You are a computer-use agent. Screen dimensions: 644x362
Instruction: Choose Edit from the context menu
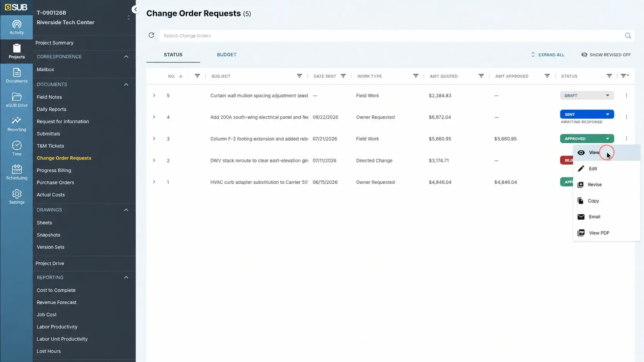pos(607,169)
